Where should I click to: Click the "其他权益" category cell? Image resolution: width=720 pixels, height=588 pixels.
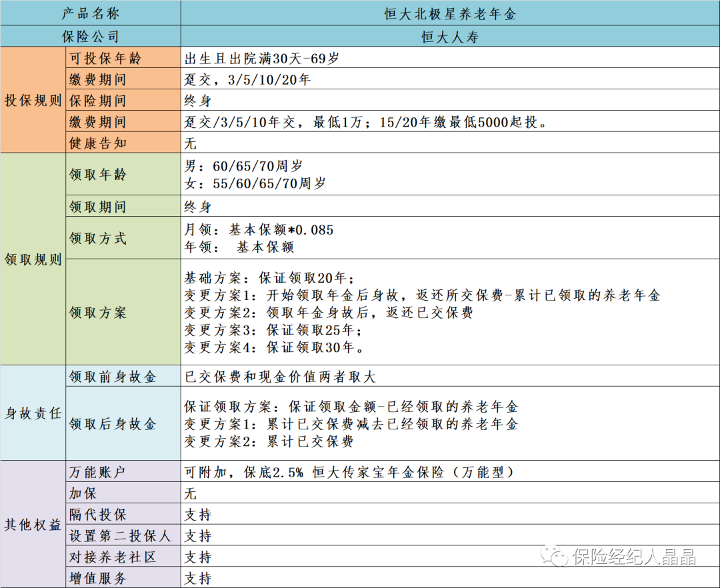tap(33, 524)
